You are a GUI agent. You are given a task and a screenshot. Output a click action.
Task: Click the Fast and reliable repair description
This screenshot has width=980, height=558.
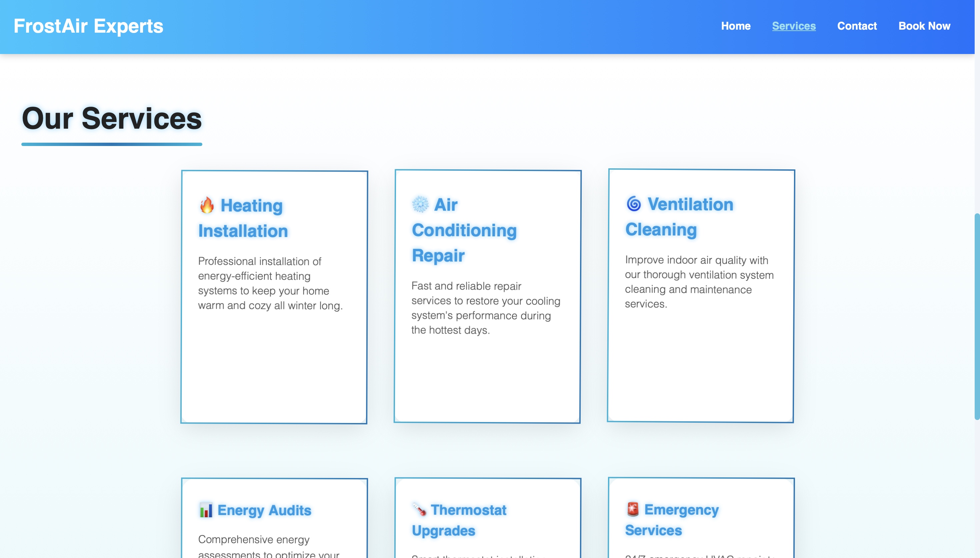pos(486,308)
